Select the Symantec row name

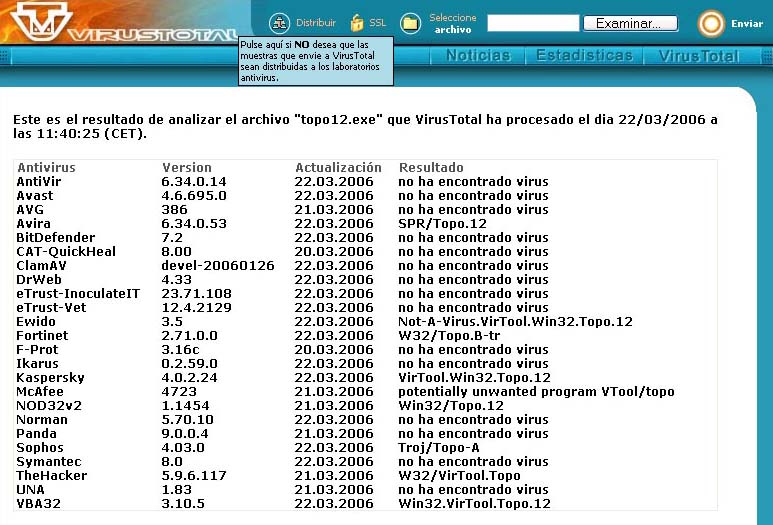coord(49,462)
